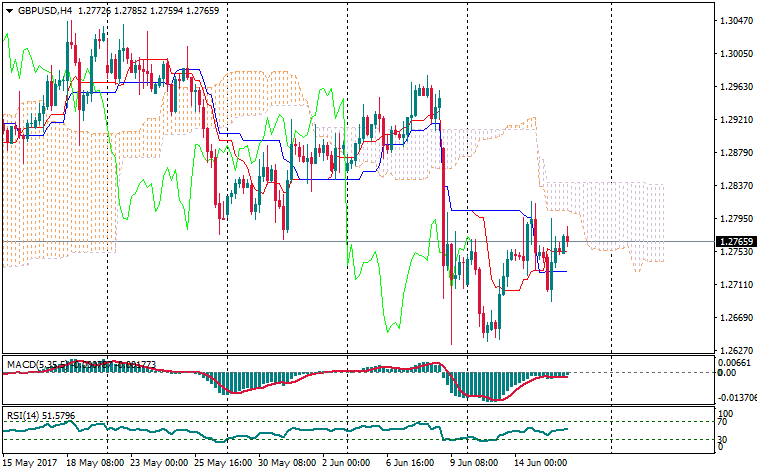This screenshot has width=757, height=474.
Task: Click the -0.013706 MACD scale value
Action: (x=735, y=396)
